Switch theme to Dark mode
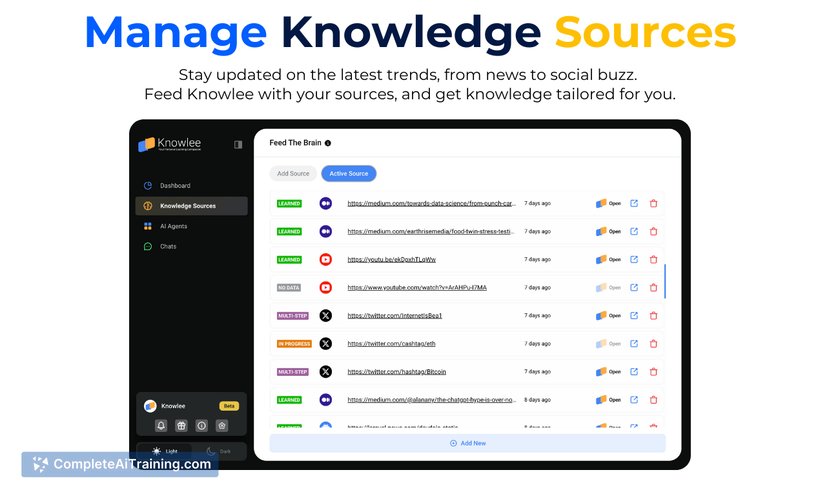Screen dimensions: 820x490 219,451
